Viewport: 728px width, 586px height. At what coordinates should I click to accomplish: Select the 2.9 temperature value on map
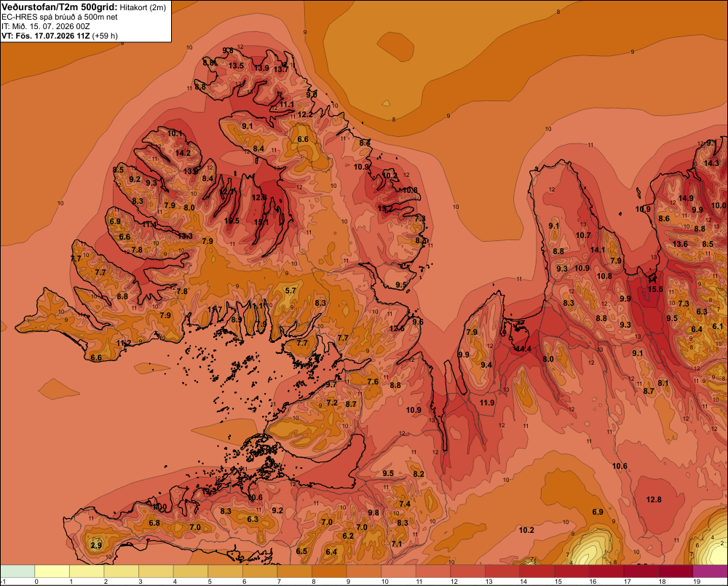click(x=96, y=545)
